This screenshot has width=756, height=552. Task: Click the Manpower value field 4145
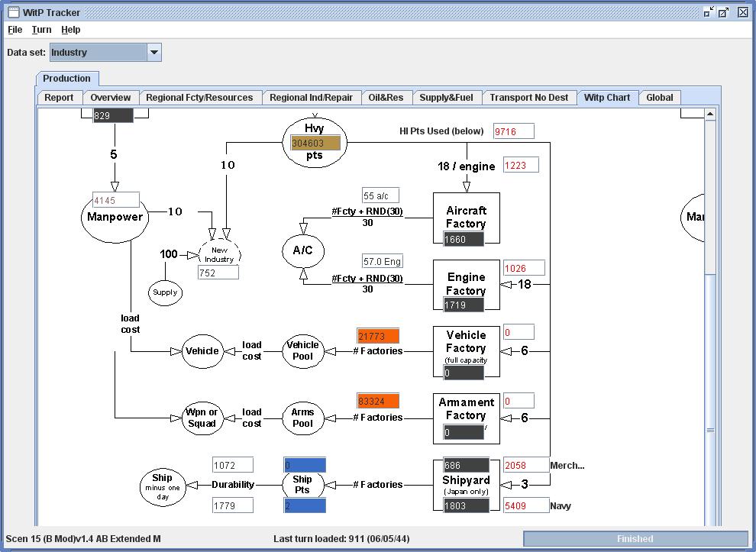[x=116, y=199]
